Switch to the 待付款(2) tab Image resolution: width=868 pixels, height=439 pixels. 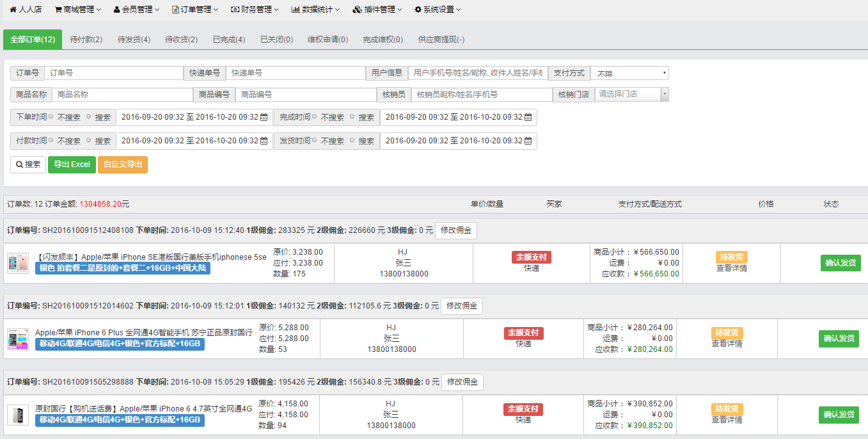click(86, 40)
